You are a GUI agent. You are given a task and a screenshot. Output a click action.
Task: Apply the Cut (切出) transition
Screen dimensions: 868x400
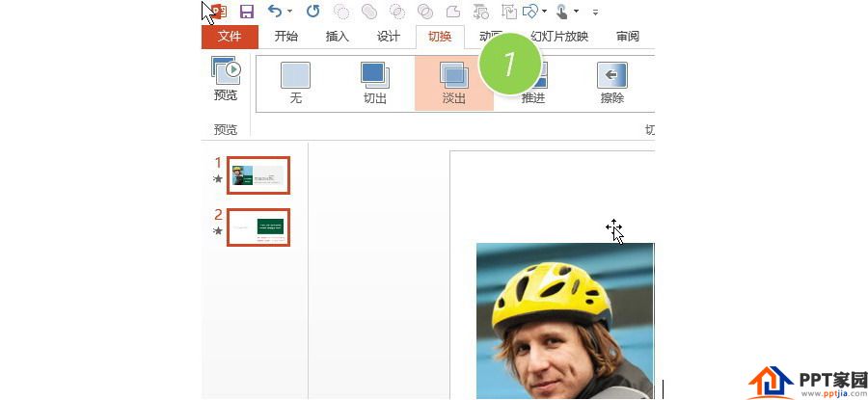374,82
